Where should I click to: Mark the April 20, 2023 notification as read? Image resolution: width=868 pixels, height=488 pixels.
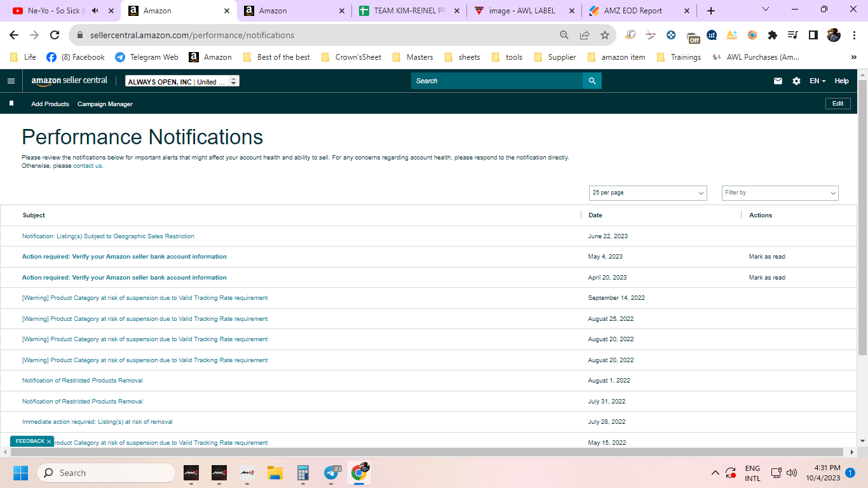coord(767,278)
